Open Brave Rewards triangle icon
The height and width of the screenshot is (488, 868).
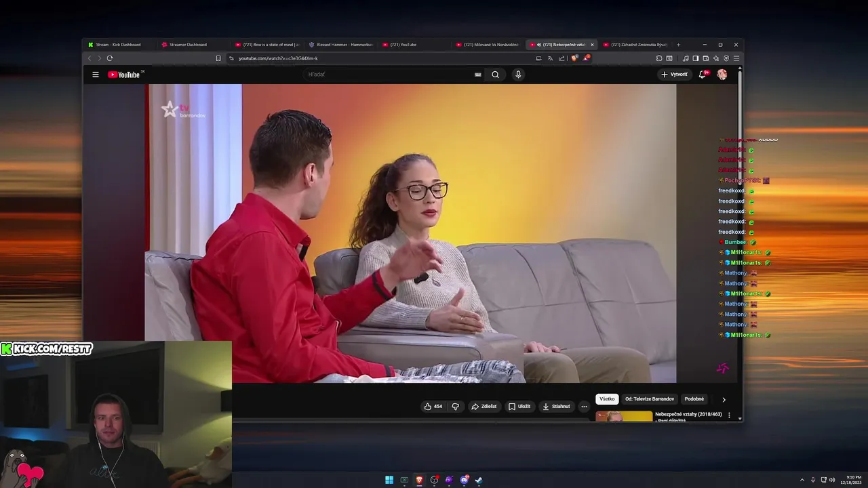click(x=586, y=58)
